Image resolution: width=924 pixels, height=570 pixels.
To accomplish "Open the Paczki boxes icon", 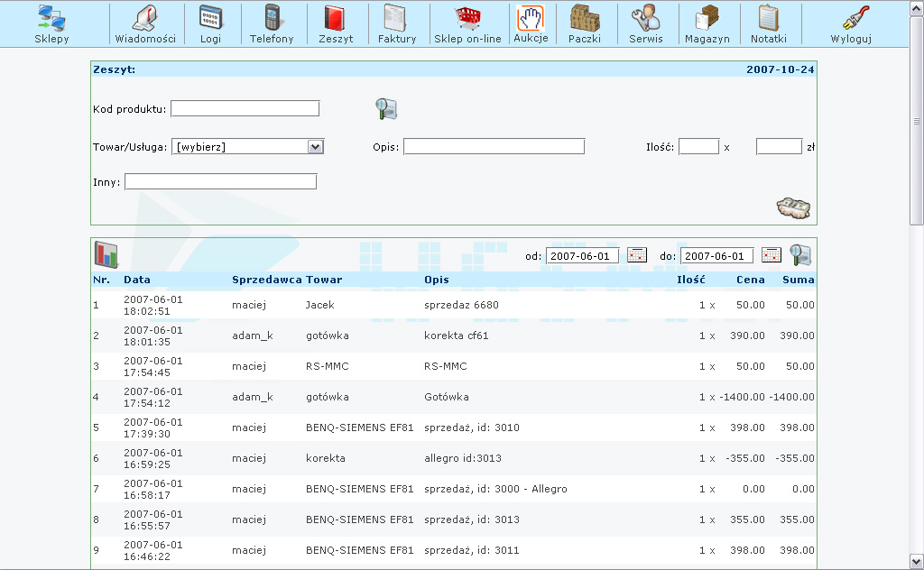I will tap(585, 18).
